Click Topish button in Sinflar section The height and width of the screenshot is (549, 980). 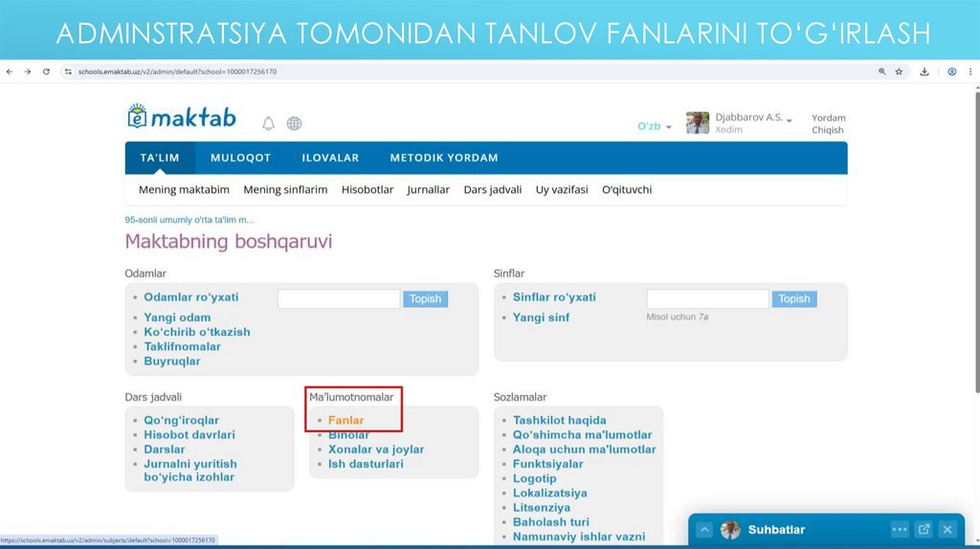pyautogui.click(x=793, y=298)
